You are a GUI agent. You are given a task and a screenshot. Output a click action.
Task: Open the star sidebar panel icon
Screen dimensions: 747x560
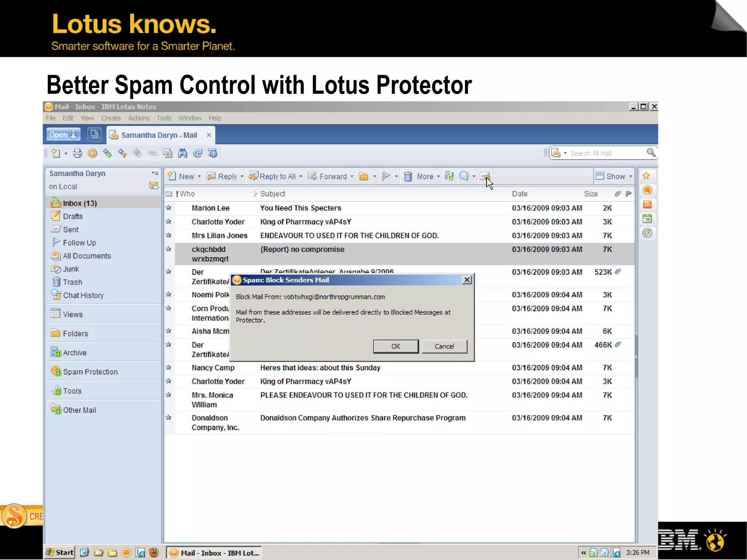click(x=646, y=176)
